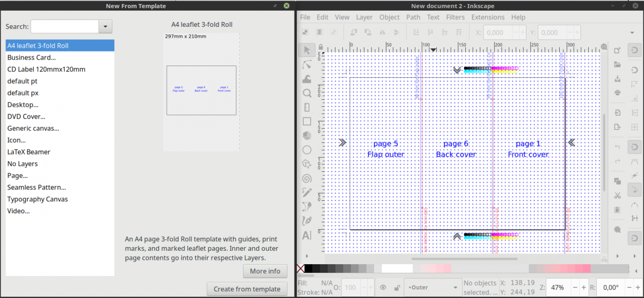Select the Zoom magnifier tool
This screenshot has width=644, height=298.
coord(307,93)
